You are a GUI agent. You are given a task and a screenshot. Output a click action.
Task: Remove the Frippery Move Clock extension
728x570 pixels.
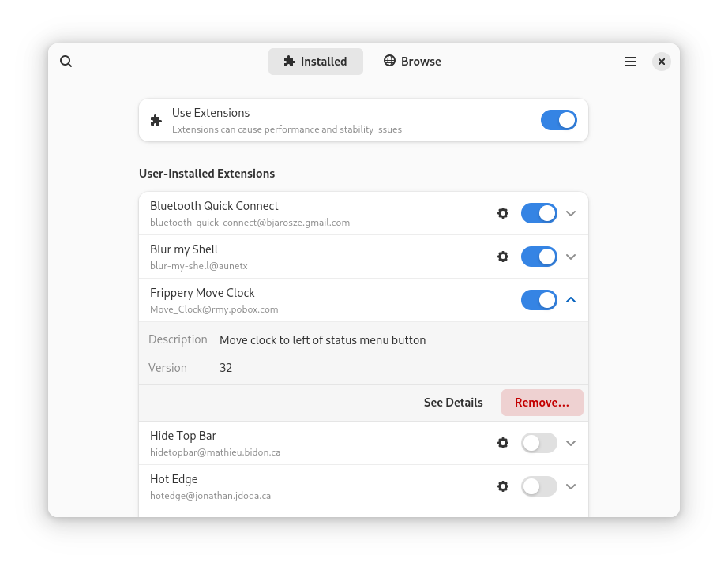point(542,403)
